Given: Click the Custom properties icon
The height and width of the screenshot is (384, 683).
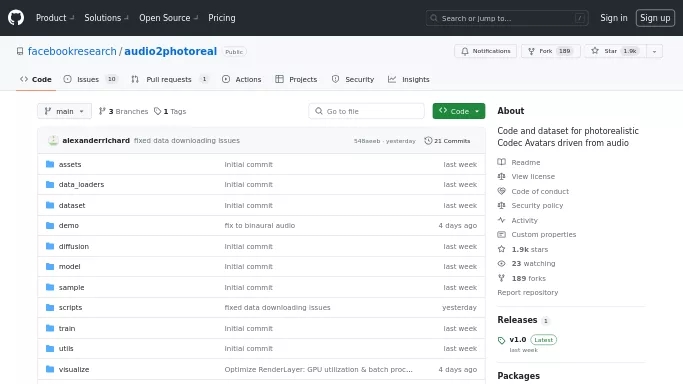Looking at the screenshot, I should click(501, 235).
